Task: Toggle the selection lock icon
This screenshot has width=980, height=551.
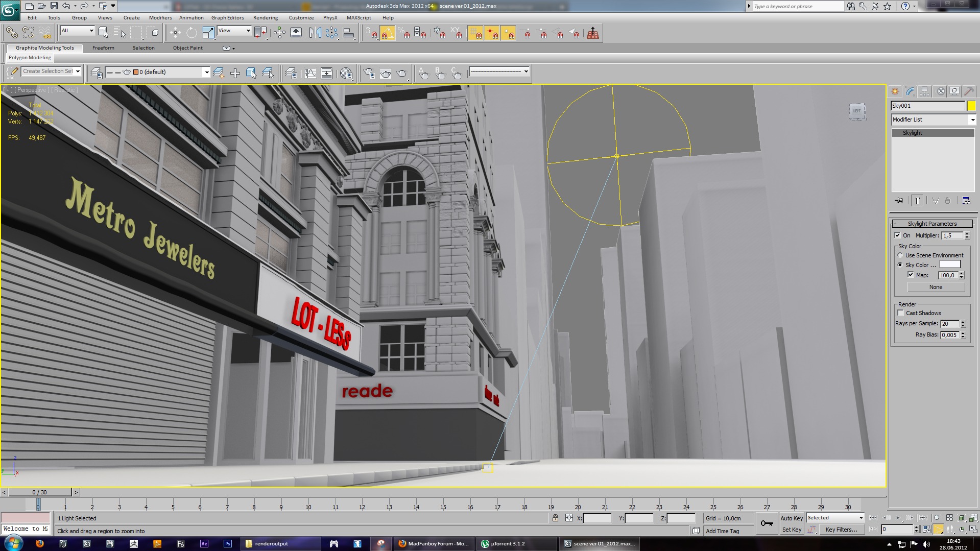Action: pyautogui.click(x=555, y=518)
